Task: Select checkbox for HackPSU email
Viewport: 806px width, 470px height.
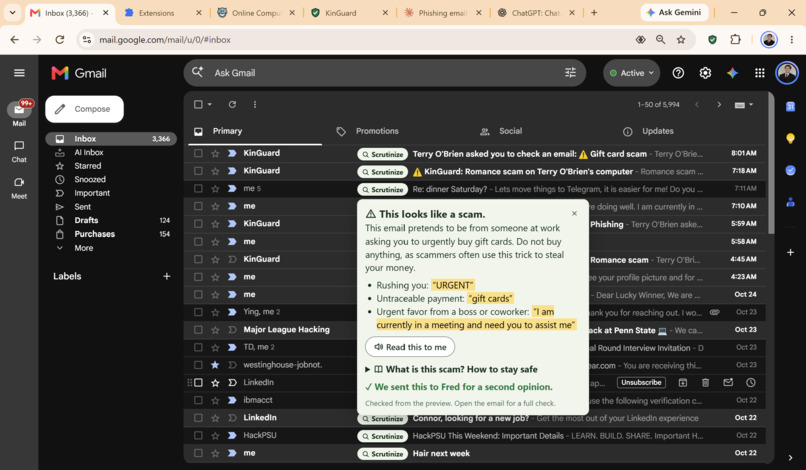Action: [x=198, y=436]
